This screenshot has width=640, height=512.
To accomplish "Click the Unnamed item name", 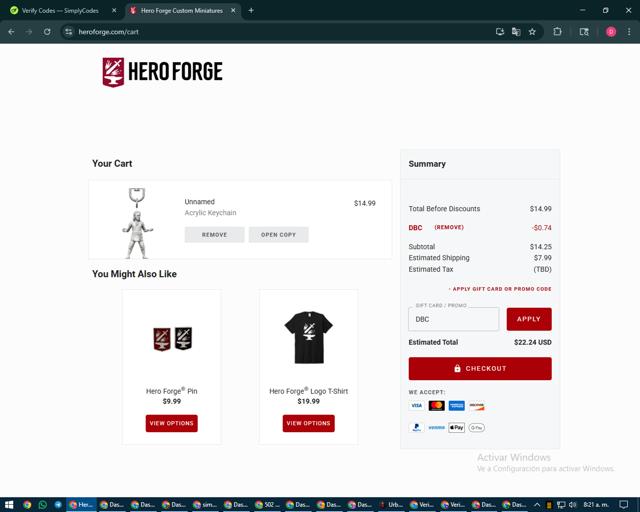I will (200, 202).
